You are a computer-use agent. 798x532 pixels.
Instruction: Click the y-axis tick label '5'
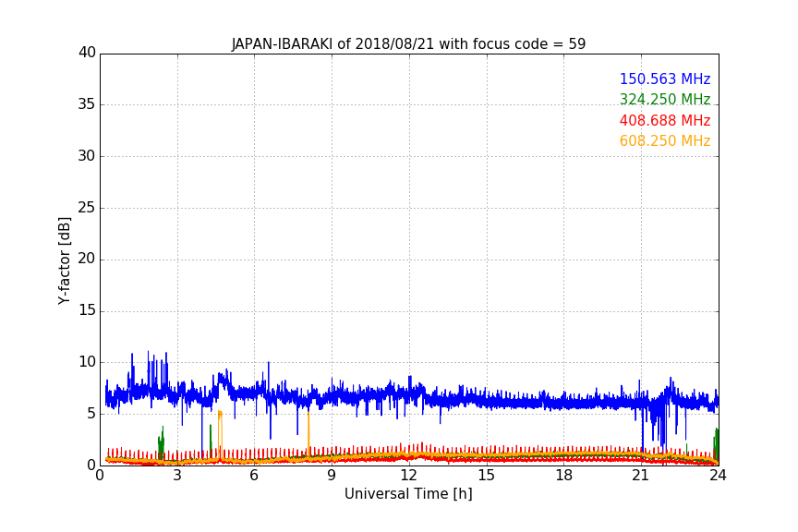(91, 414)
